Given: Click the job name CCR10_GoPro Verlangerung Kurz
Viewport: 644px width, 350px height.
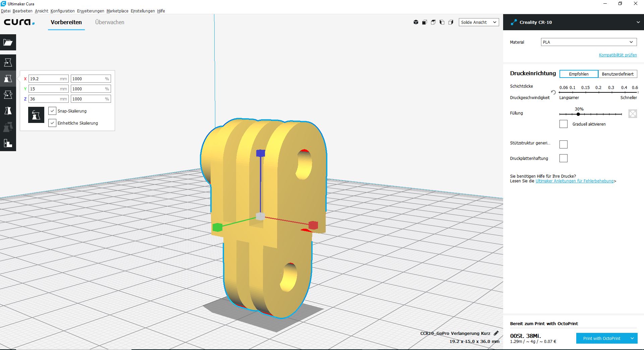Looking at the screenshot, I should tap(455, 333).
